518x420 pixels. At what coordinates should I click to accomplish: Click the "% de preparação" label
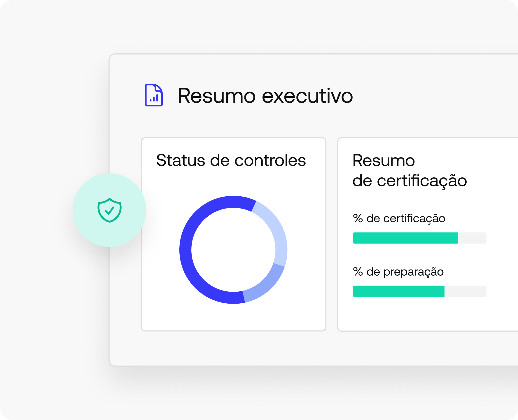point(398,272)
